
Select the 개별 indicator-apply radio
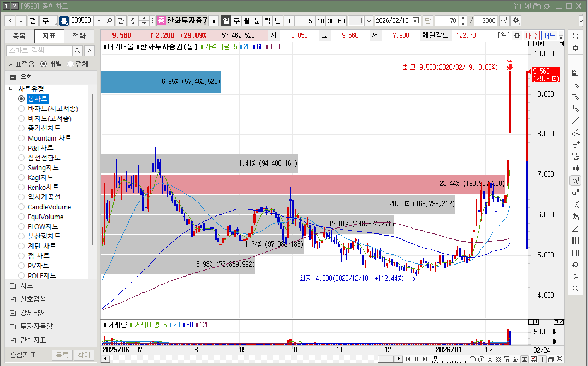[x=44, y=64]
